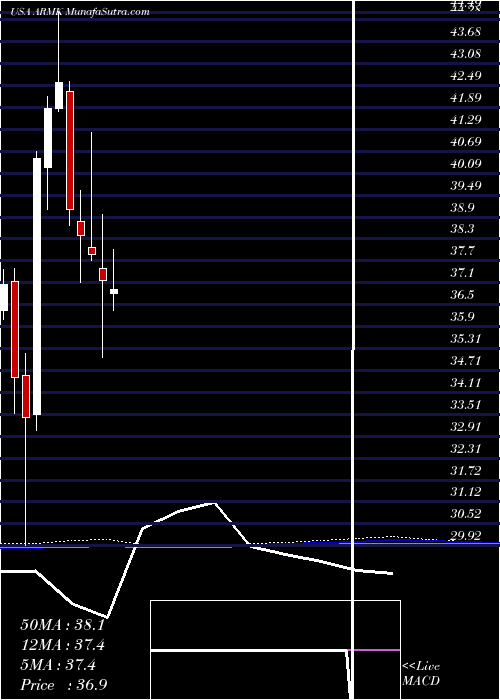This screenshot has height=700, width=500.
Task: Click the 34.11 price axis label
Action: (465, 383)
